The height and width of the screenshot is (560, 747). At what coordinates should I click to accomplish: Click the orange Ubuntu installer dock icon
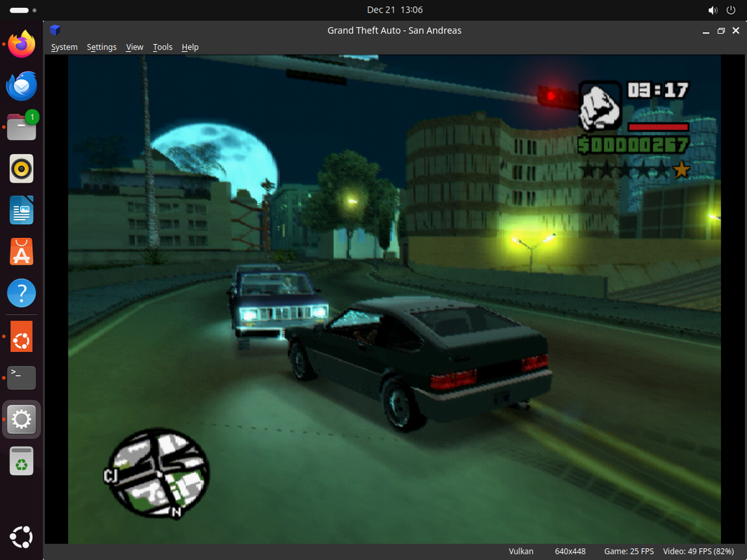click(22, 336)
